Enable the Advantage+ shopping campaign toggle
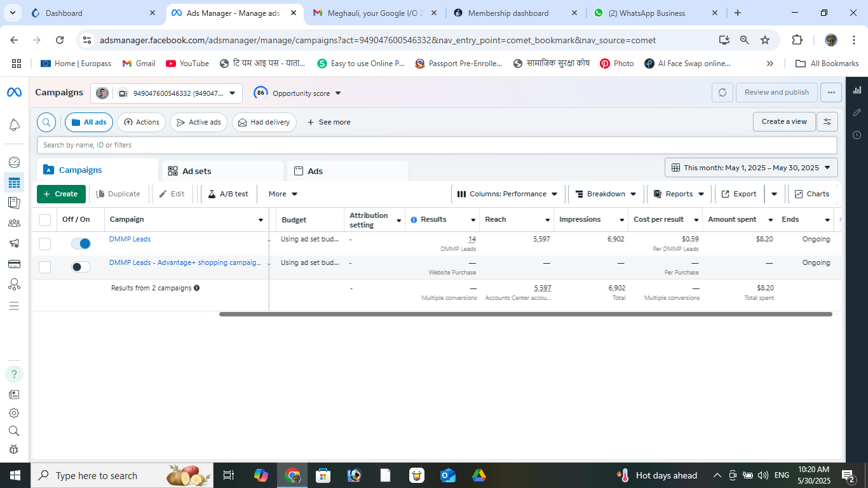The width and height of the screenshot is (868, 488). click(x=81, y=267)
